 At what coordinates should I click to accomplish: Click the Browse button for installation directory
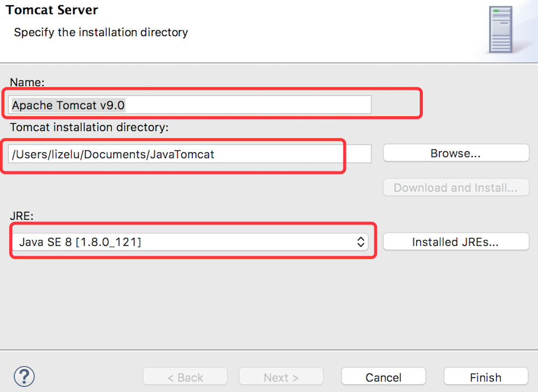tap(455, 152)
